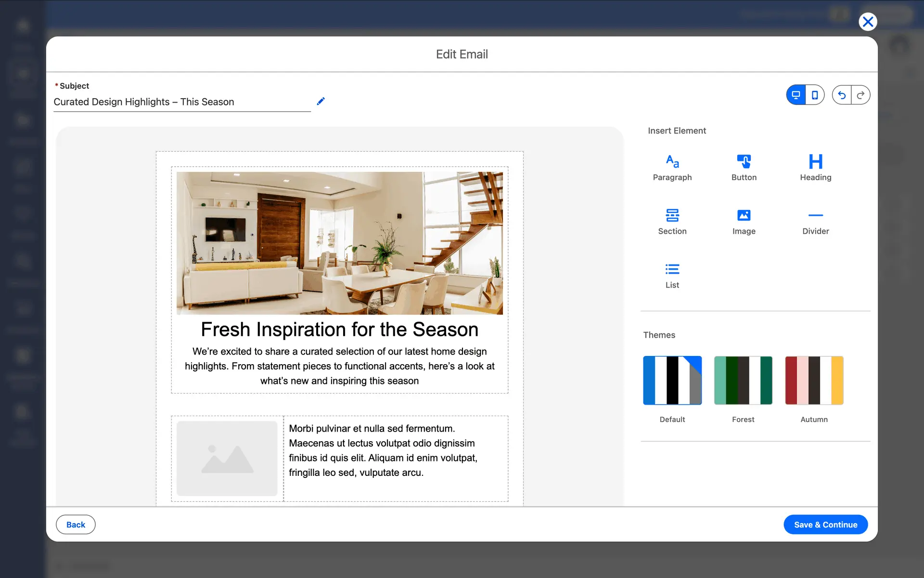The height and width of the screenshot is (578, 924).
Task: Apply the Autumn color theme
Action: [x=814, y=381]
